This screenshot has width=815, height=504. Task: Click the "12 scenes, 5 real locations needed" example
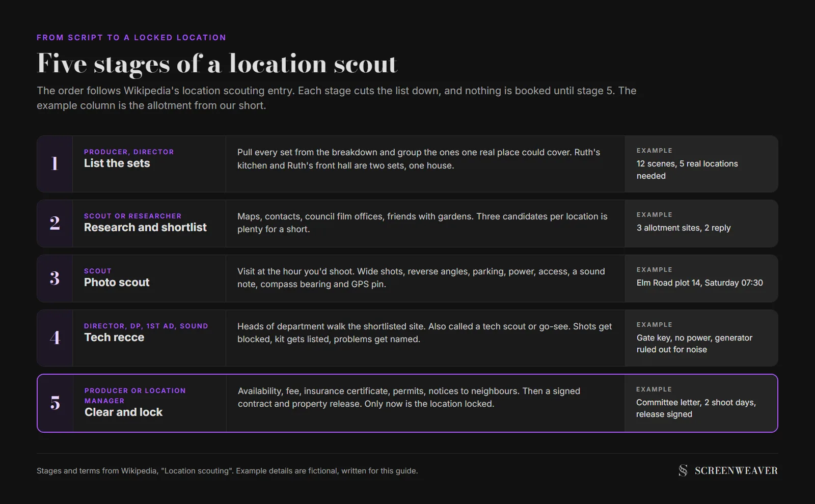[x=687, y=170]
